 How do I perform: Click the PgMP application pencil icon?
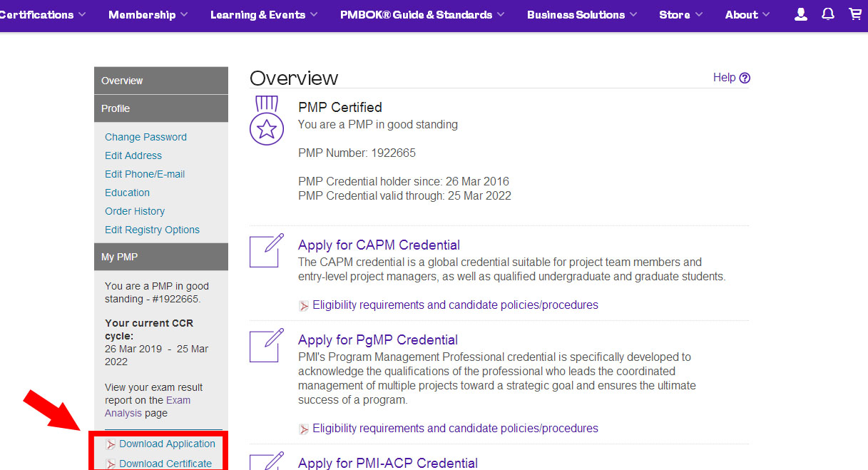click(x=267, y=345)
